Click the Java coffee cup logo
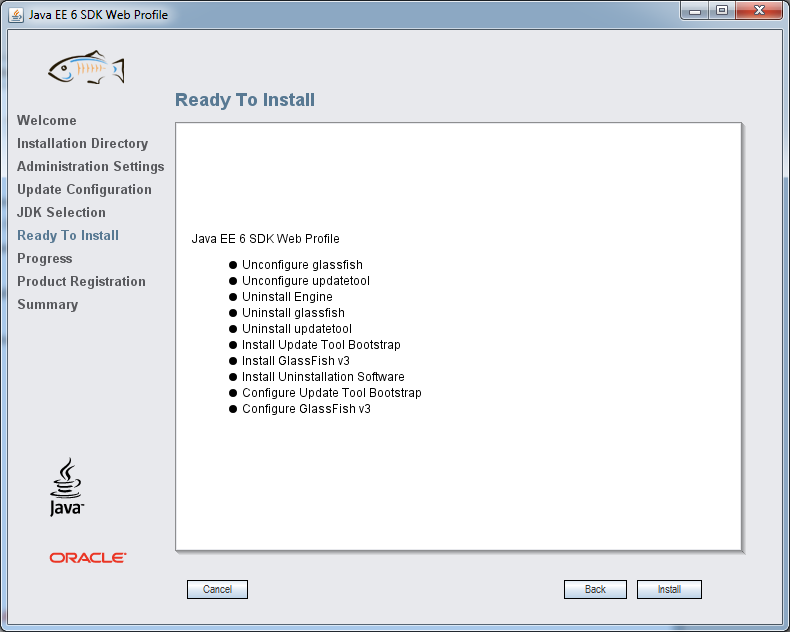 tap(67, 487)
